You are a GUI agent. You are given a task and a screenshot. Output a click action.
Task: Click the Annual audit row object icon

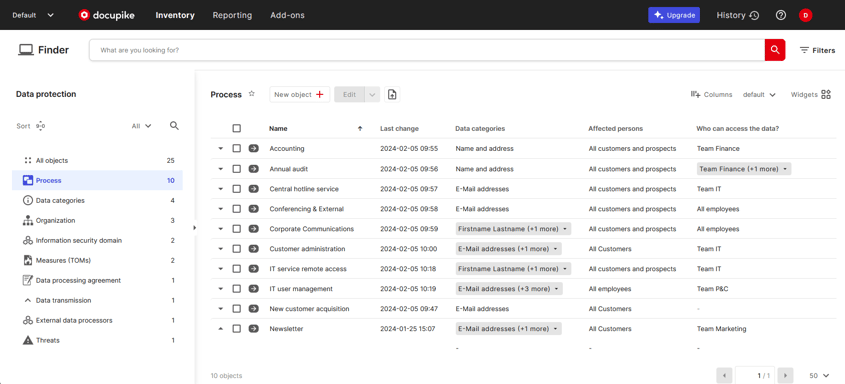pyautogui.click(x=253, y=169)
